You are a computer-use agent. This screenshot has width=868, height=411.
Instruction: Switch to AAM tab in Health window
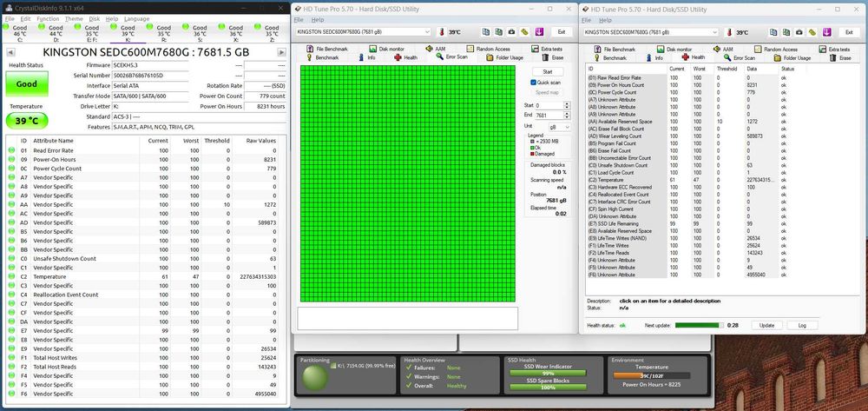[x=723, y=50]
